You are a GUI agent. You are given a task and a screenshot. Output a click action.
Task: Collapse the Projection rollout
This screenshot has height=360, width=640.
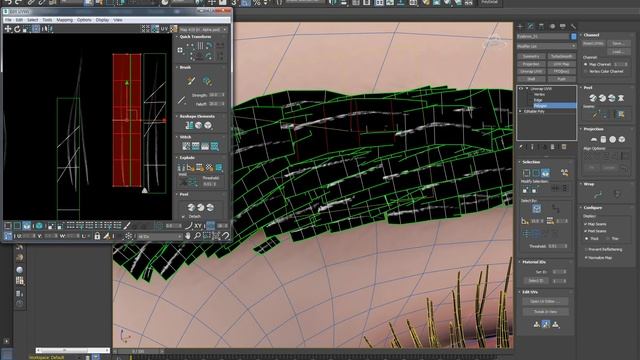[x=580, y=129]
